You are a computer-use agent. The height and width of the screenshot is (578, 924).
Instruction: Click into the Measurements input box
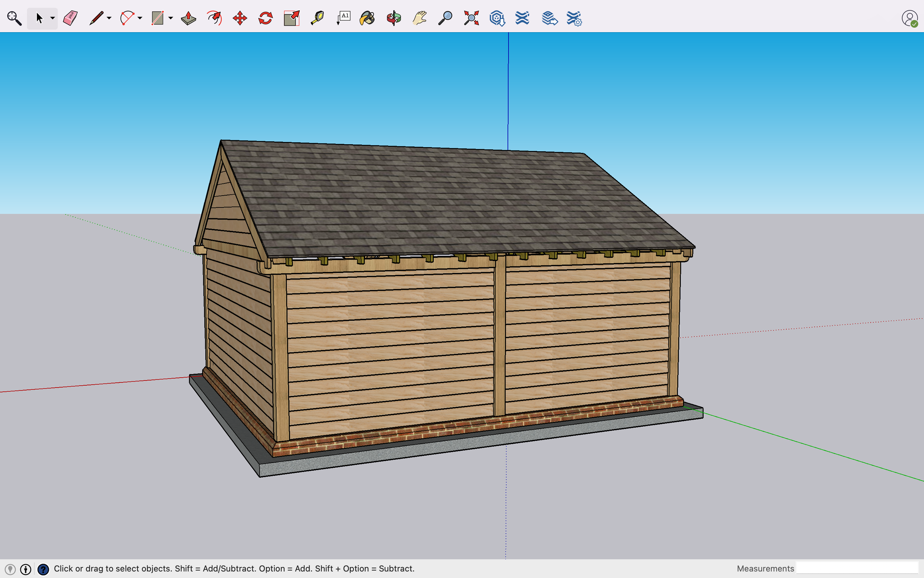tap(857, 568)
